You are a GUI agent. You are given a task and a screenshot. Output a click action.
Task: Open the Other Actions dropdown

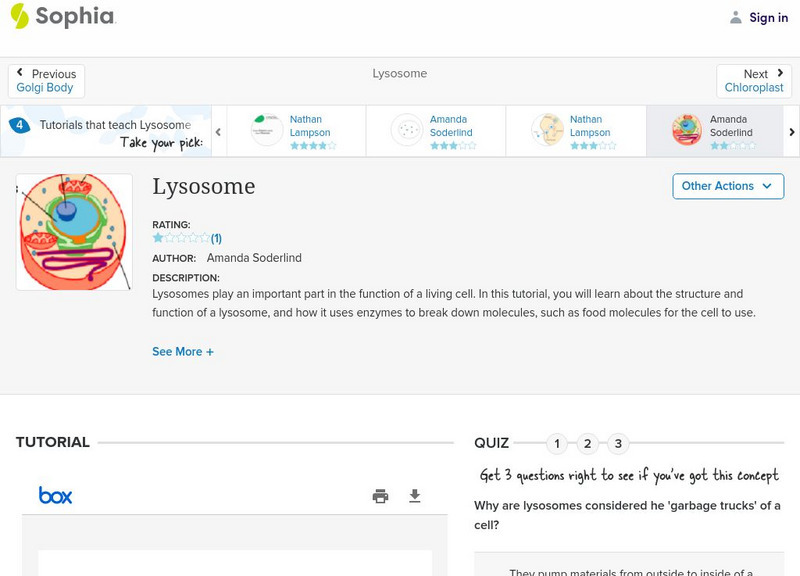tap(727, 186)
